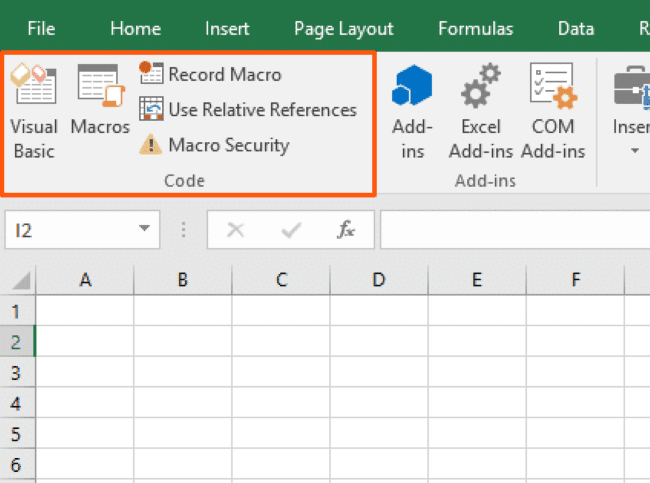Confirm entry with checkmark button
This screenshot has height=483, width=650.
point(291,229)
